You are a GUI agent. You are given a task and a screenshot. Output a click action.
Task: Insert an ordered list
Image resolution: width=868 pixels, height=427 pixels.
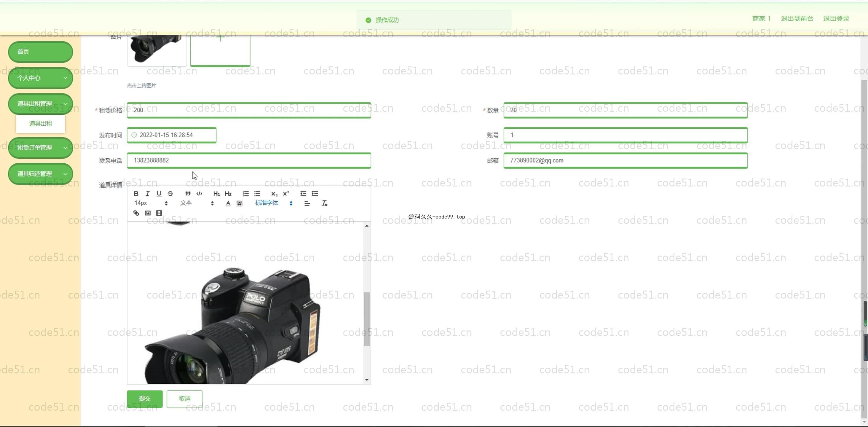click(246, 193)
